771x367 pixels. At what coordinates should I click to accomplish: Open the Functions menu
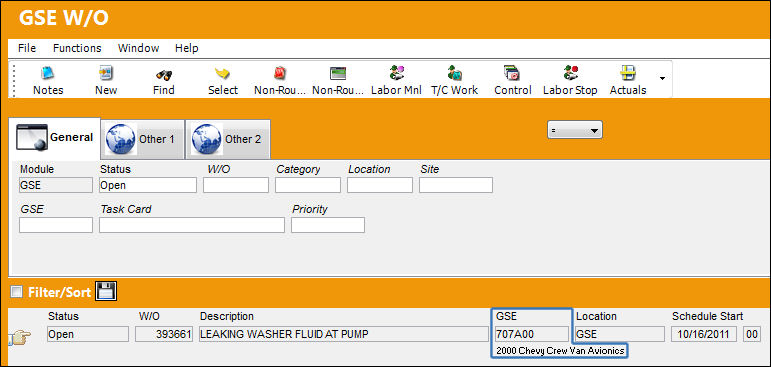tap(77, 48)
